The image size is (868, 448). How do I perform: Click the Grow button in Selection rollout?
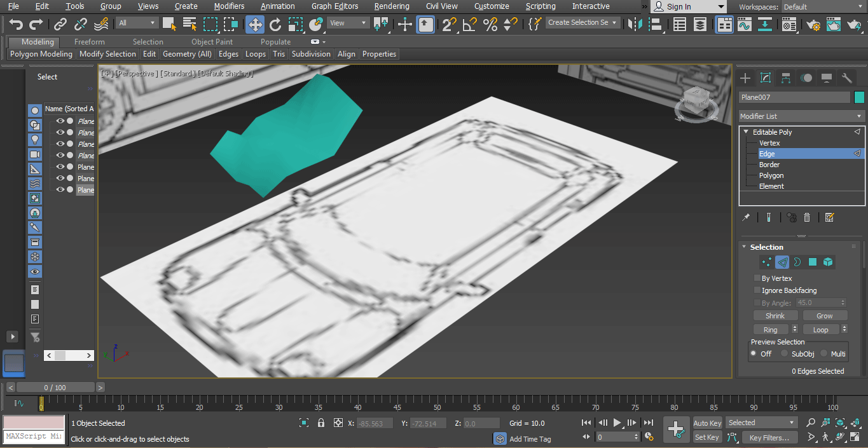825,315
